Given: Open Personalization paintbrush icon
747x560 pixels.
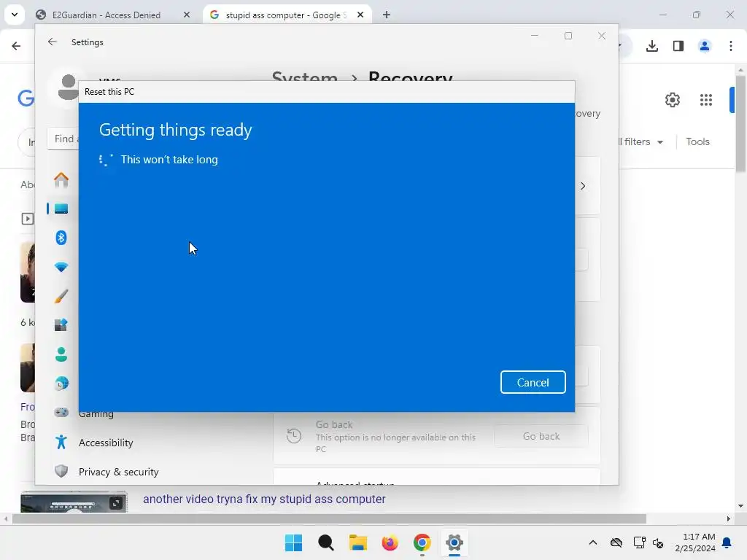Looking at the screenshot, I should 61,296.
